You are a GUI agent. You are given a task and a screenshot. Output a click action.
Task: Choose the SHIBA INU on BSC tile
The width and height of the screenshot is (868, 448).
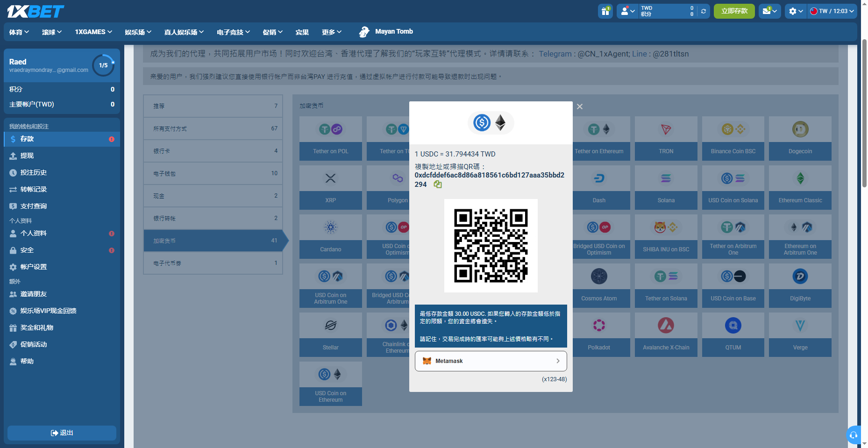[666, 236]
